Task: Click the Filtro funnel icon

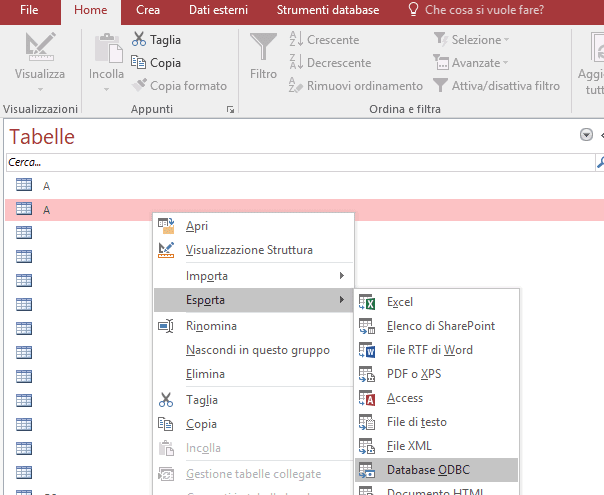Action: pos(263,47)
